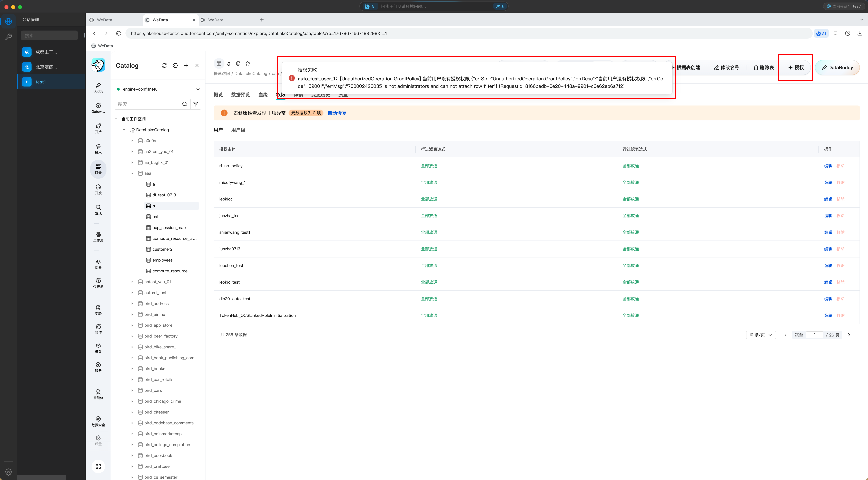Open the 智能体 sidebar item

pyautogui.click(x=98, y=394)
